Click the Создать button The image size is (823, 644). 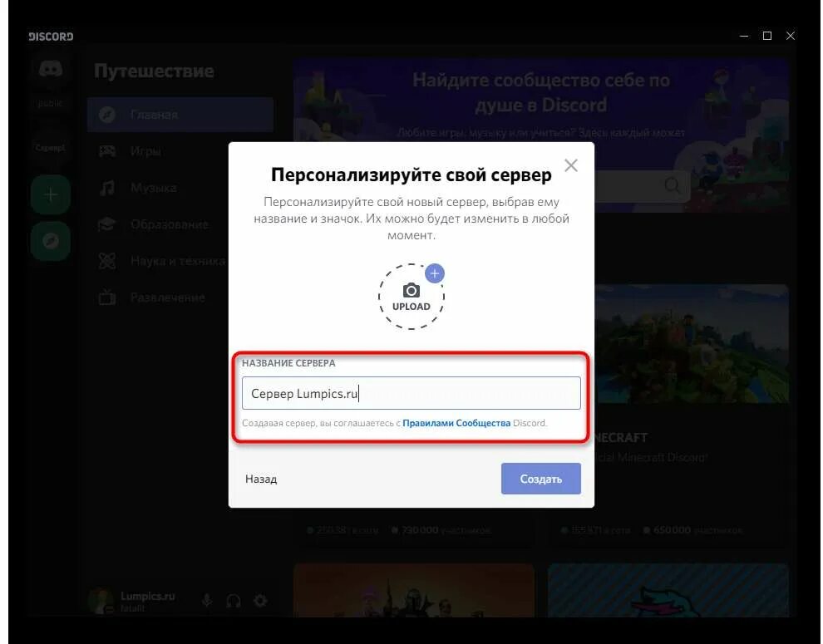(540, 479)
